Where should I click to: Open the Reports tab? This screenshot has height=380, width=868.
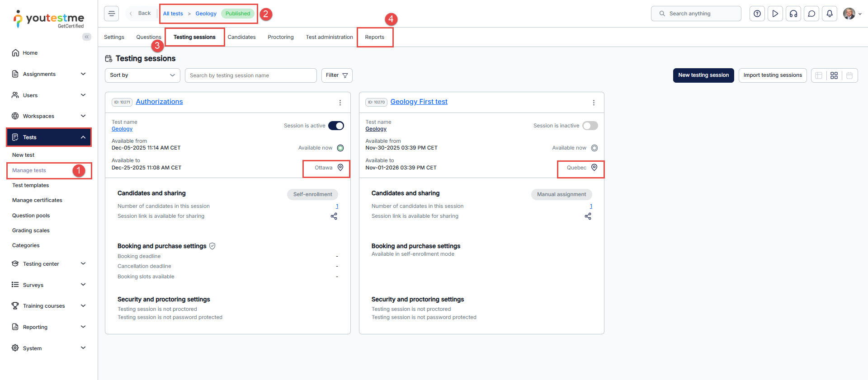click(x=375, y=37)
